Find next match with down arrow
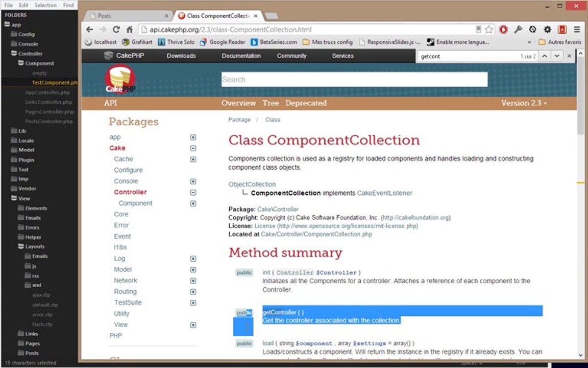This screenshot has width=588, height=368. coord(557,56)
